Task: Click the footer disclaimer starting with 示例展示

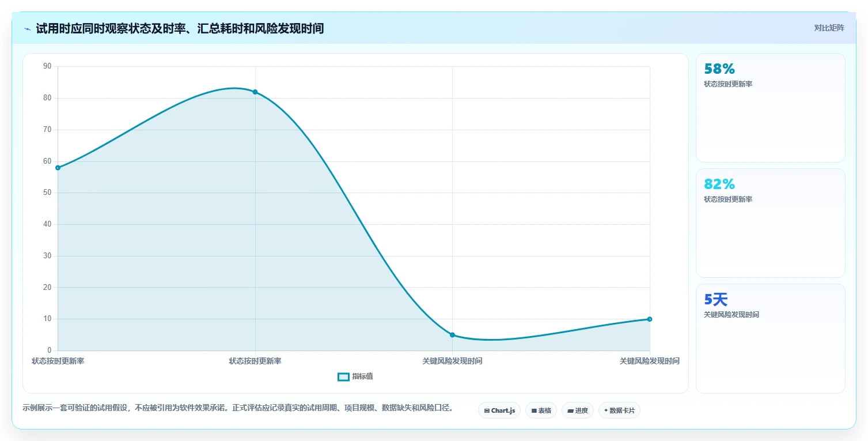Action: 238,408
